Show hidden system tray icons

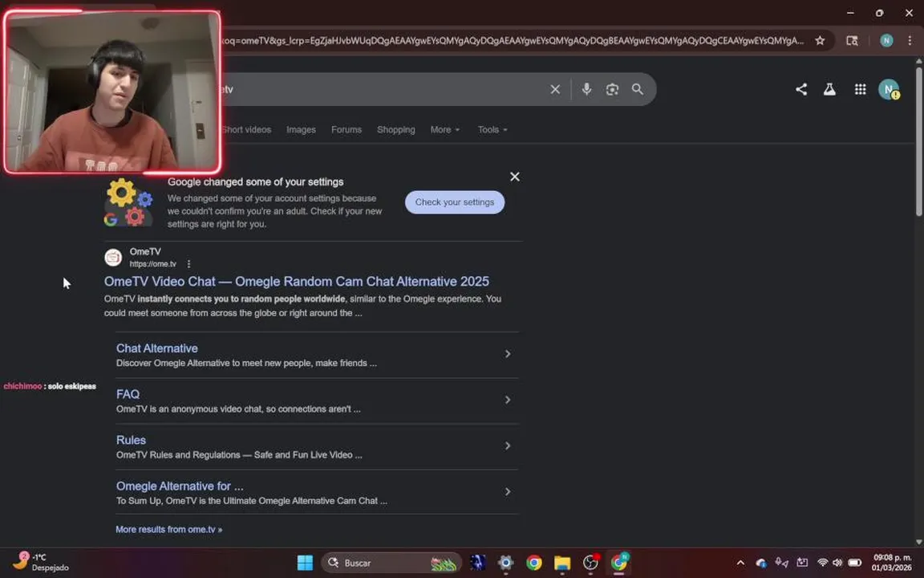[740, 563]
